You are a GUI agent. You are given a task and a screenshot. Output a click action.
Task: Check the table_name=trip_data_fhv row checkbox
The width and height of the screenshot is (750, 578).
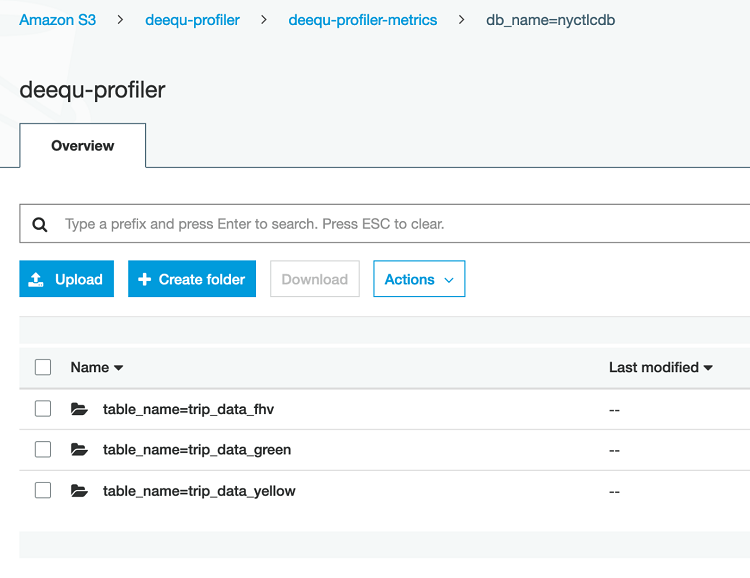(x=43, y=409)
